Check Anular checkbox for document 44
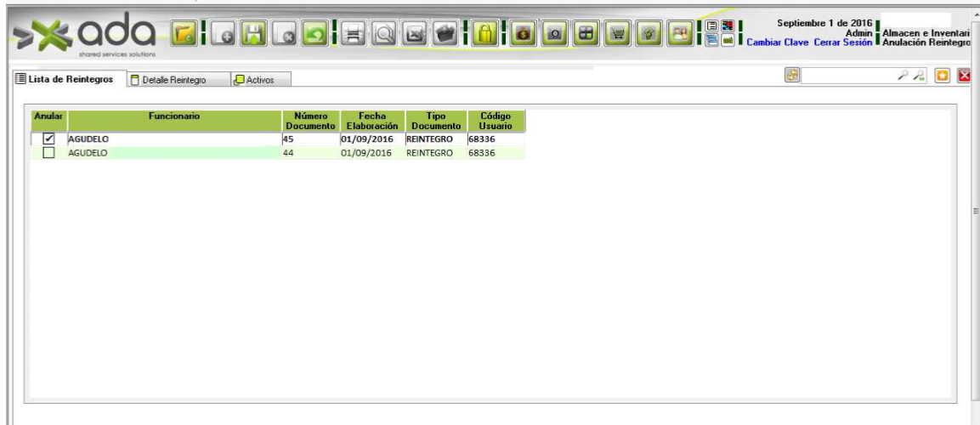 click(49, 153)
